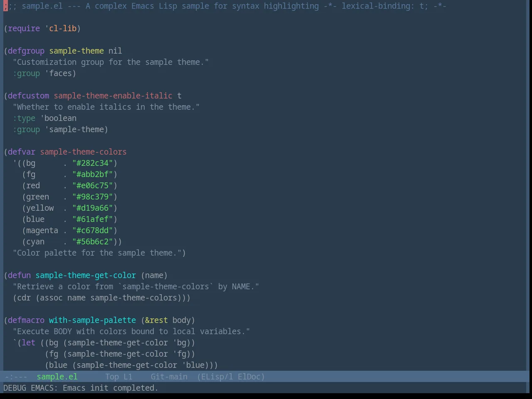Image resolution: width=532 pixels, height=399 pixels.
Task: Click the magenta key in the color alist
Action: [42, 230]
